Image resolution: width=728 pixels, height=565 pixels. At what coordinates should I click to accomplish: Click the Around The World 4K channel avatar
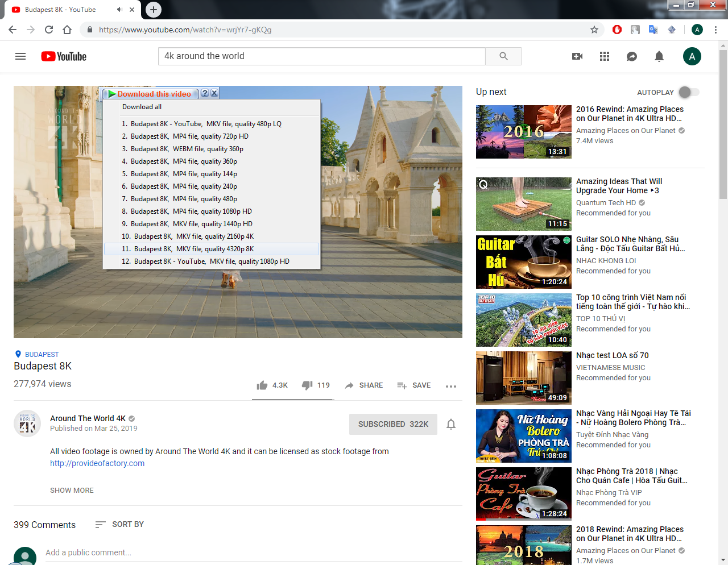click(27, 423)
